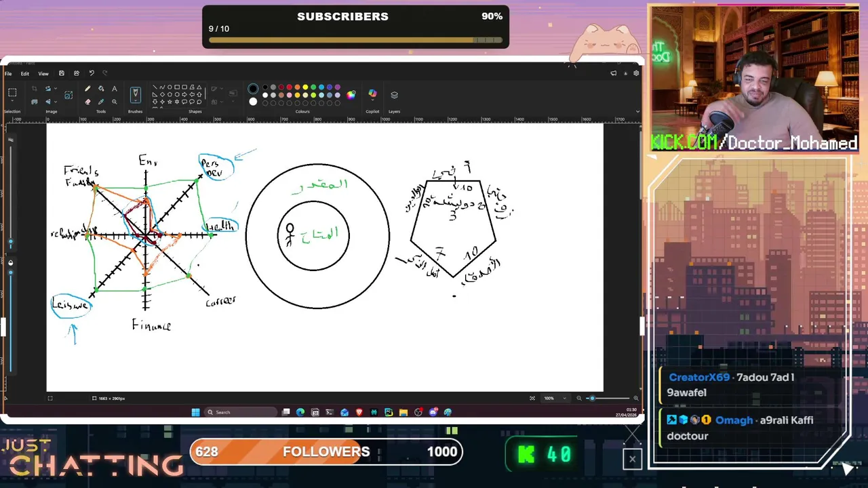
Task: Open the Edit menu in Paint
Action: (x=25, y=74)
